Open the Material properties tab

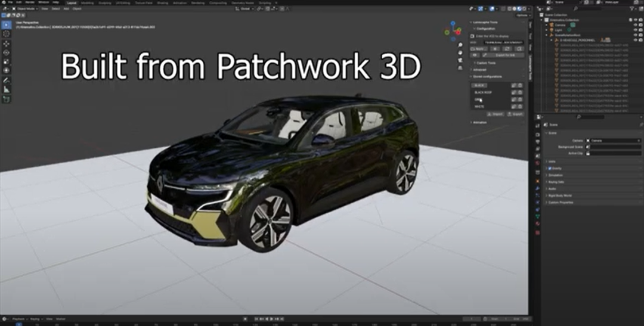[x=538, y=223]
